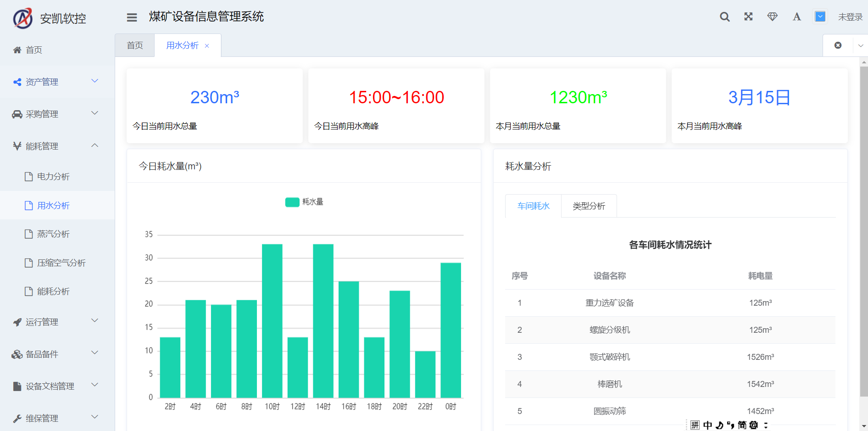Click the vertical page scrollbar thumb

[864, 231]
